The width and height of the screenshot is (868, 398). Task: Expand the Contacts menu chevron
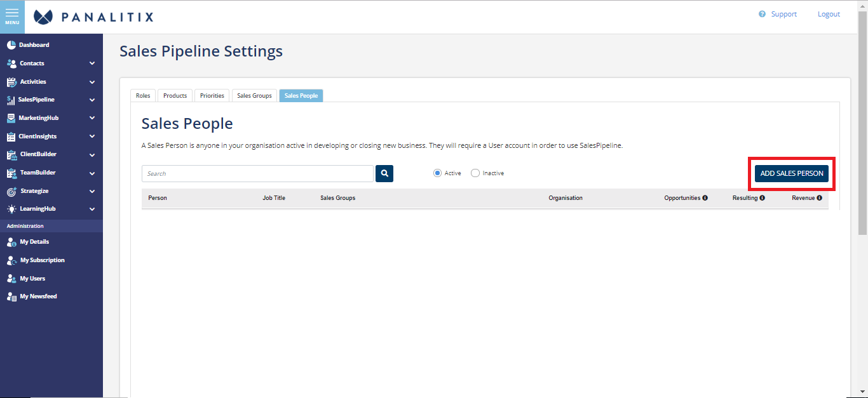(92, 63)
